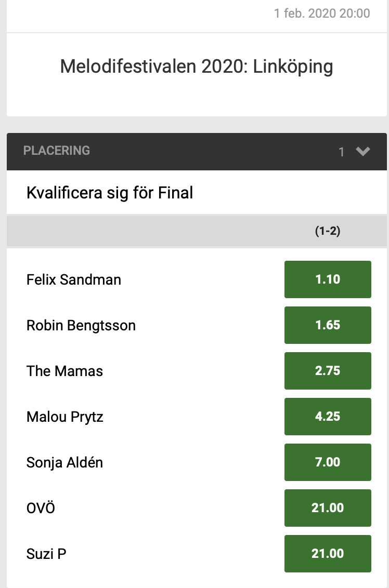The width and height of the screenshot is (389, 588).
Task: Click the entry The Mamas
Action: (64, 370)
